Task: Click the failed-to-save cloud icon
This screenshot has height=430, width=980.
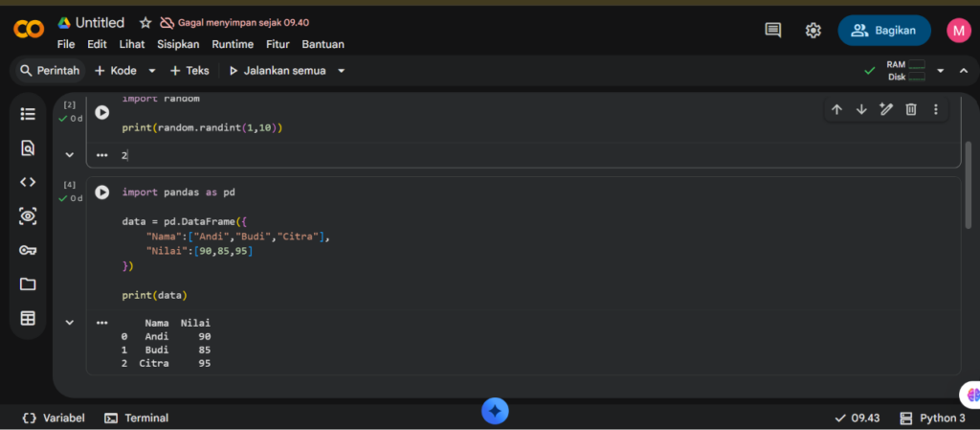Action: point(167,23)
